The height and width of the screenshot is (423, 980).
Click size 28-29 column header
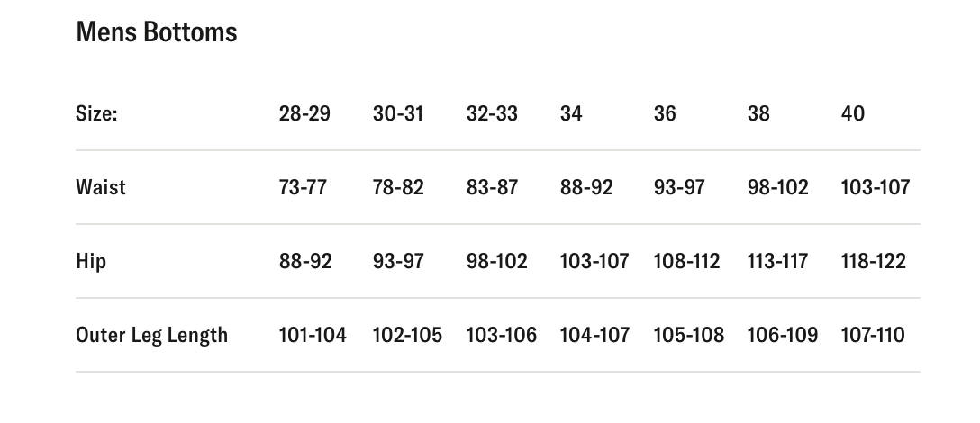(304, 114)
